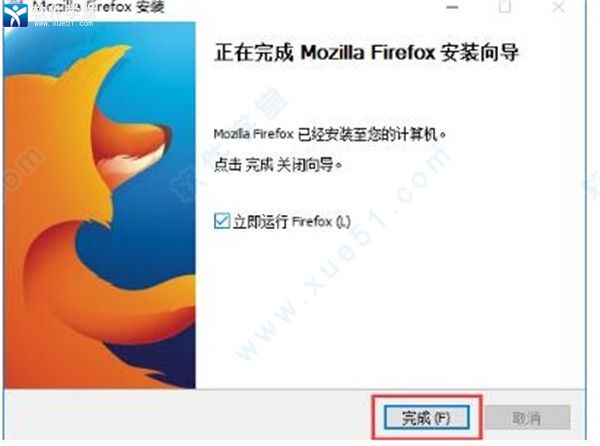Click the 立即运行 Firefox (L) label text
Image resolution: width=600 pixels, height=446 pixels.
[292, 221]
